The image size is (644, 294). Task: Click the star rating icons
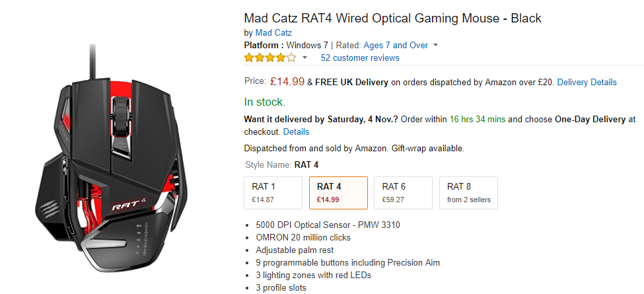269,57
